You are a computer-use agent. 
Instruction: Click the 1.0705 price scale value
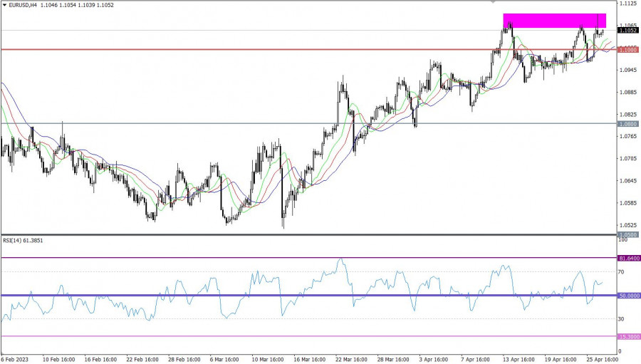(x=628, y=158)
